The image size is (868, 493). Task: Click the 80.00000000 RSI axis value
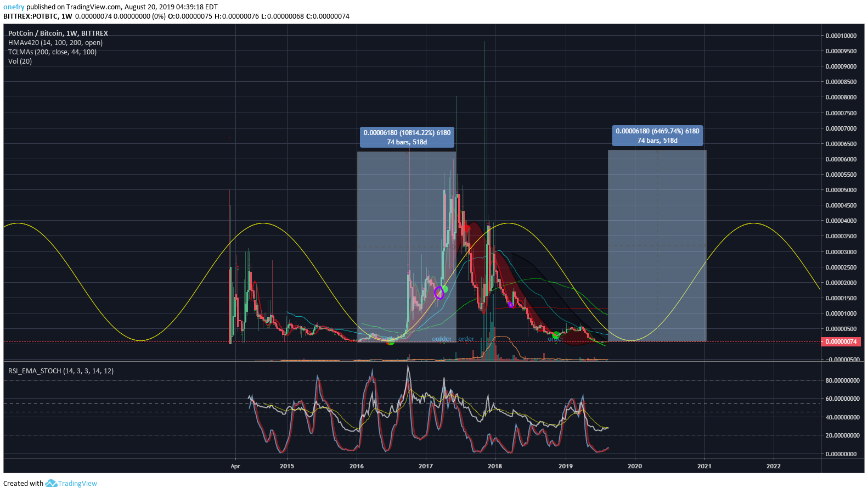click(x=842, y=380)
